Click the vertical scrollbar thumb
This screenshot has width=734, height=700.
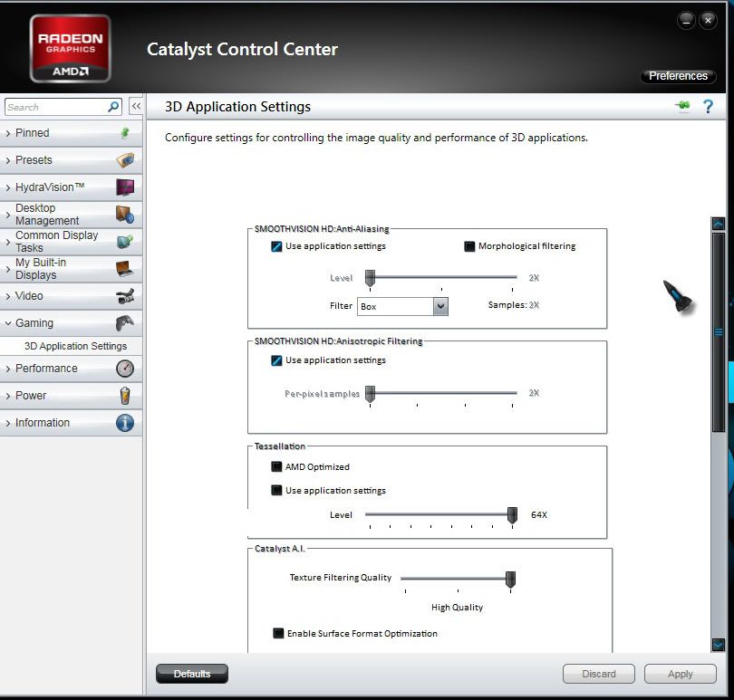718,332
